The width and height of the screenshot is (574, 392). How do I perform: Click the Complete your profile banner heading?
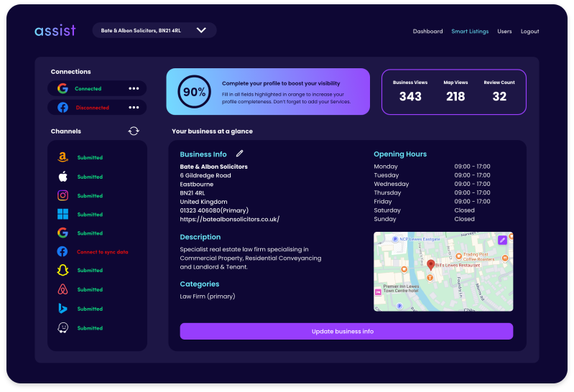(x=281, y=83)
